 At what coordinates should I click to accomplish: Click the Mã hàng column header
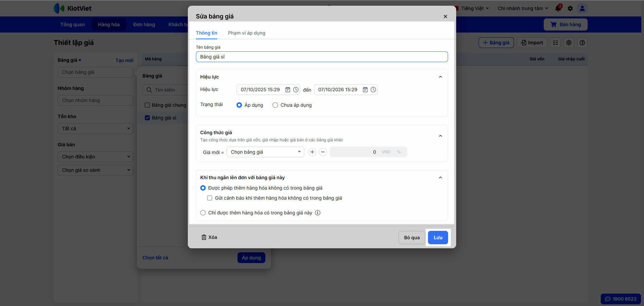153,59
